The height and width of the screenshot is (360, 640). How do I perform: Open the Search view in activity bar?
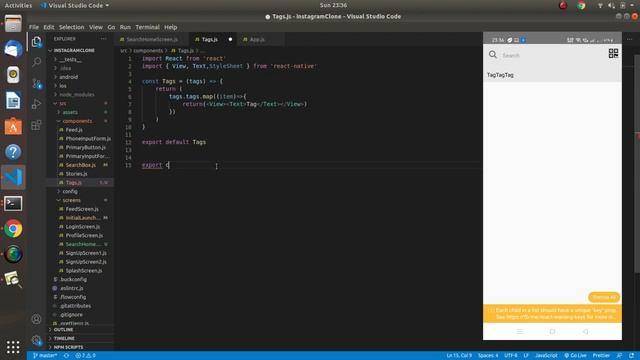(x=36, y=62)
